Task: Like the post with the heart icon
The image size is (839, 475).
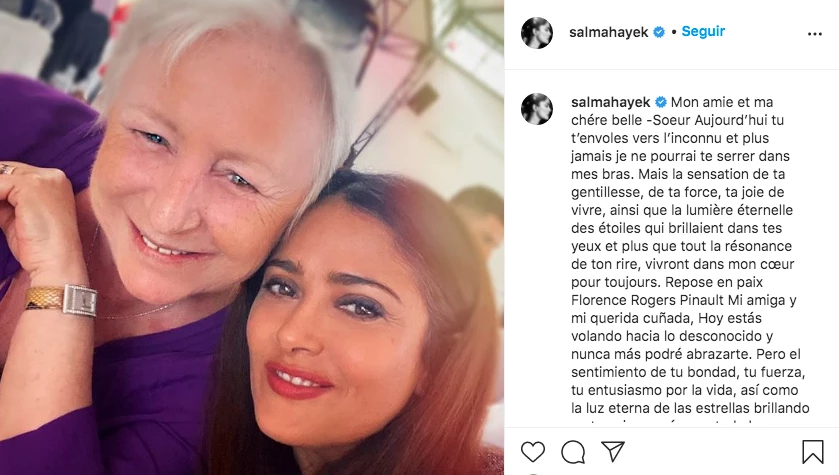Action: coord(533,452)
